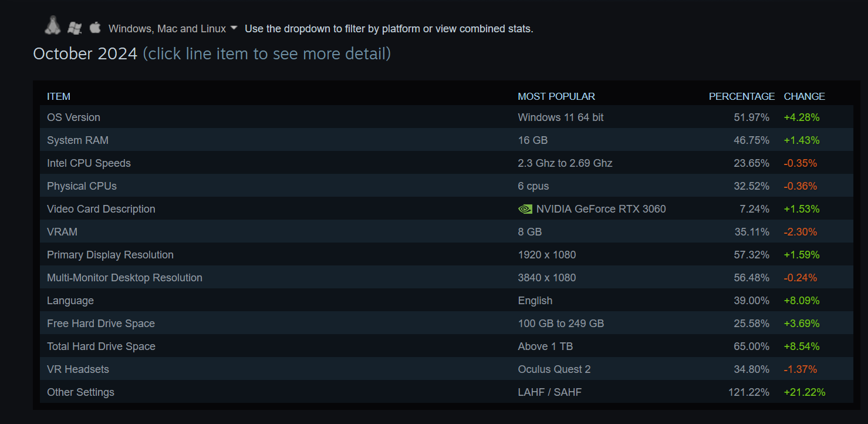Open Primary Display Resolution details
This screenshot has width=868, height=424.
(x=446, y=254)
